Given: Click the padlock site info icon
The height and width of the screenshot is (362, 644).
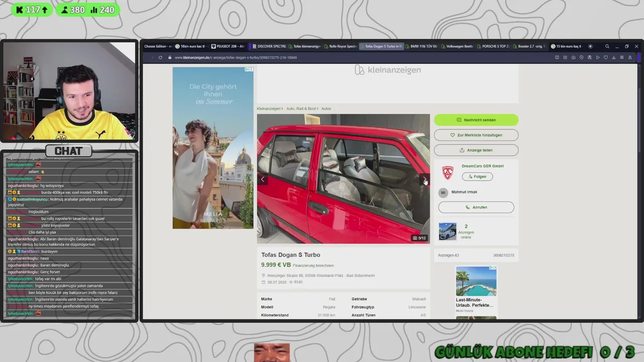Looking at the screenshot, I should (170, 57).
